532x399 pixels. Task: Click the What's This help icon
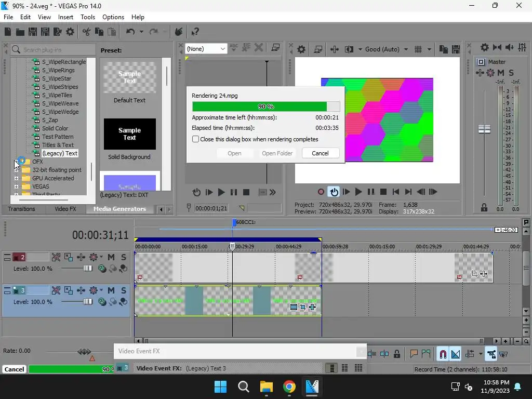pos(195,32)
